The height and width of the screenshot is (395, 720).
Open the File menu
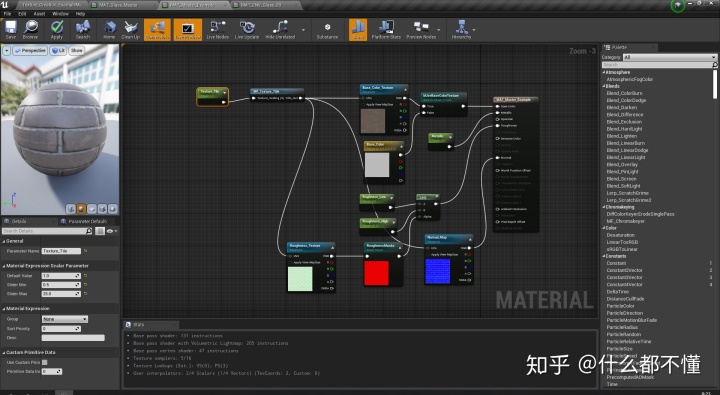coord(7,14)
